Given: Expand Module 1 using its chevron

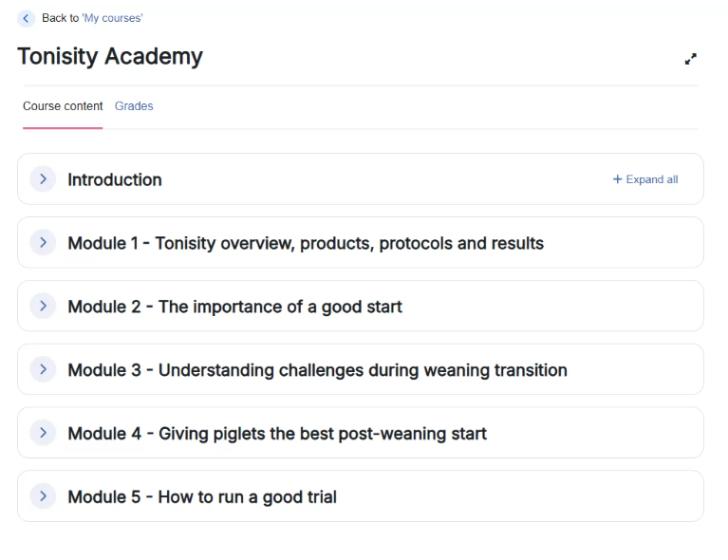Looking at the screenshot, I should tap(43, 242).
